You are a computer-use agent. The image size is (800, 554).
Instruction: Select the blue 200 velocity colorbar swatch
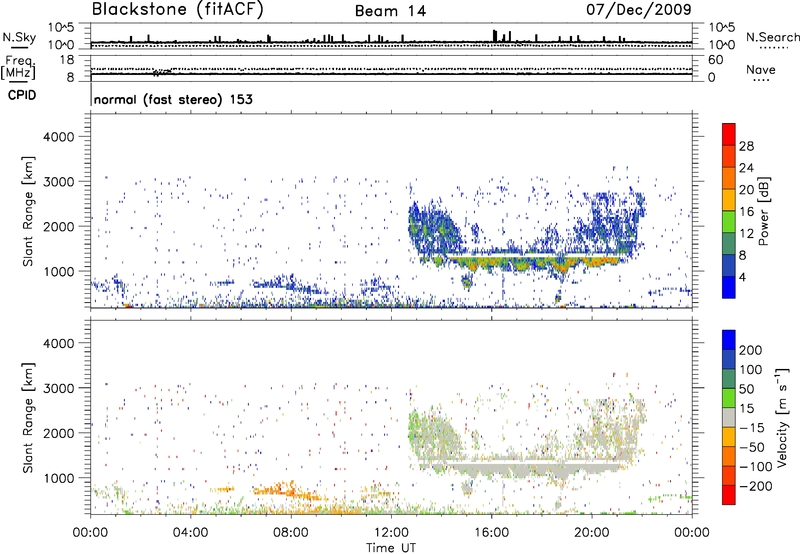pyautogui.click(x=729, y=340)
